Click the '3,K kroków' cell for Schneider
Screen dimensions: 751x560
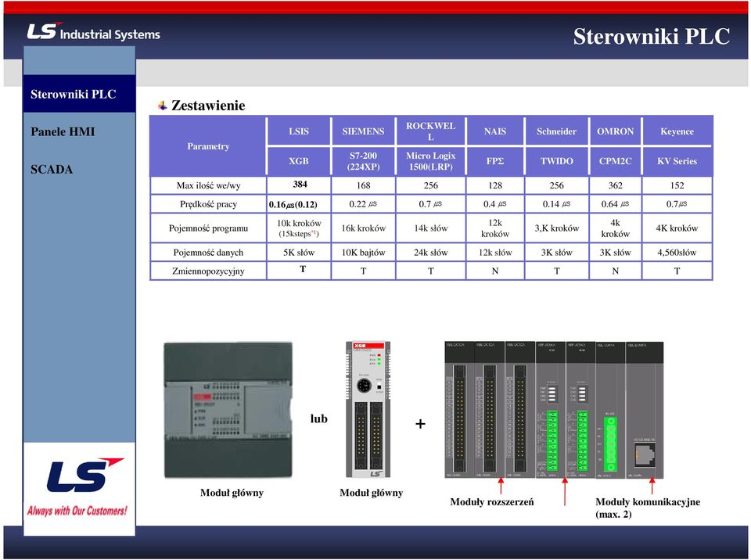click(x=556, y=228)
